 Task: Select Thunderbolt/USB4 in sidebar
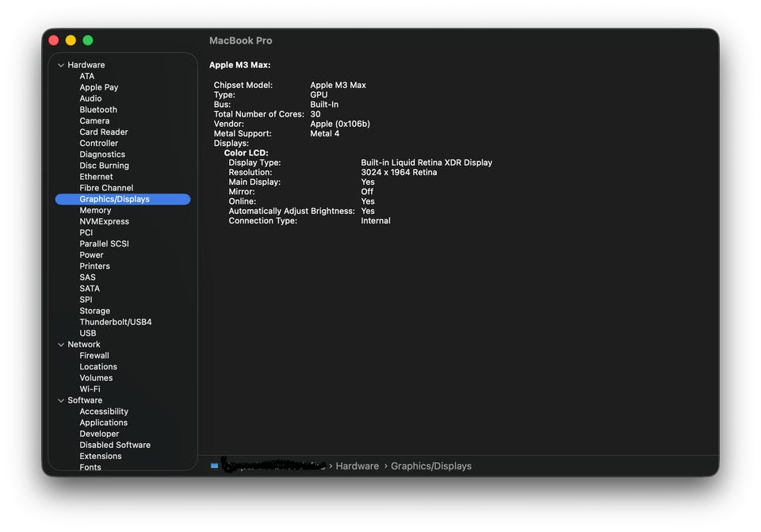pyautogui.click(x=115, y=323)
